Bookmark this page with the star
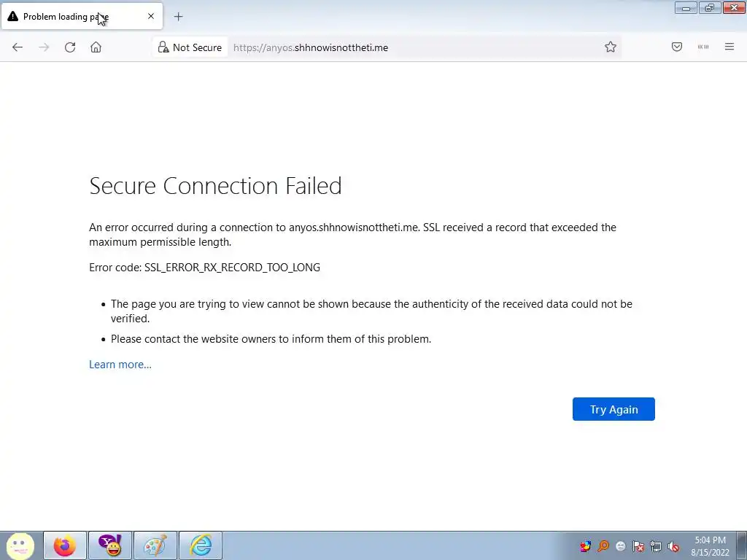747x560 pixels. (x=611, y=47)
